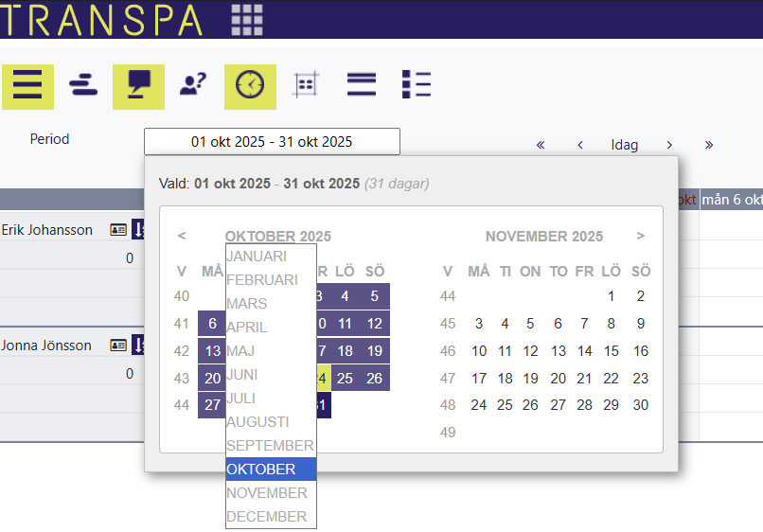Pick October 25 in calendar

click(345, 379)
